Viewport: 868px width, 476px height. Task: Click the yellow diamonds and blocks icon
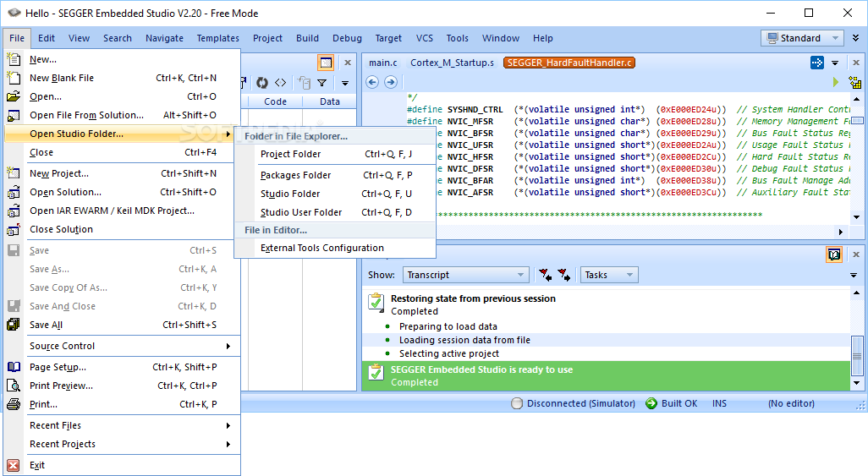click(854, 83)
